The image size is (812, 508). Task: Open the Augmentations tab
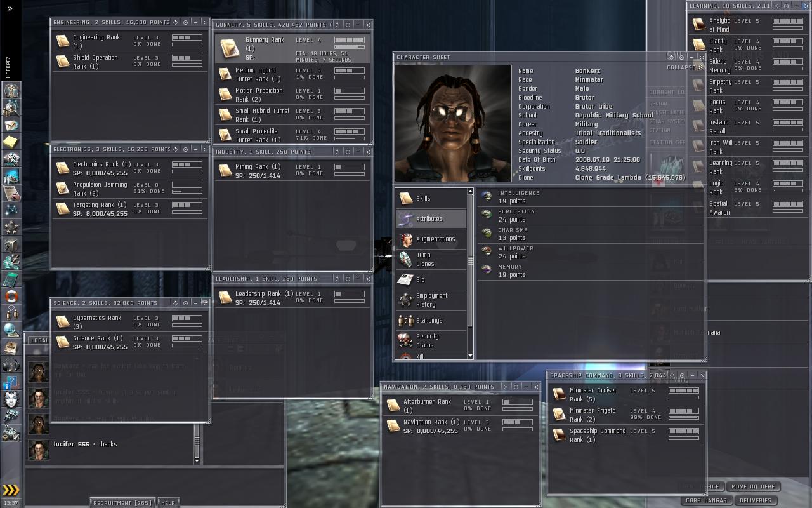(431, 239)
